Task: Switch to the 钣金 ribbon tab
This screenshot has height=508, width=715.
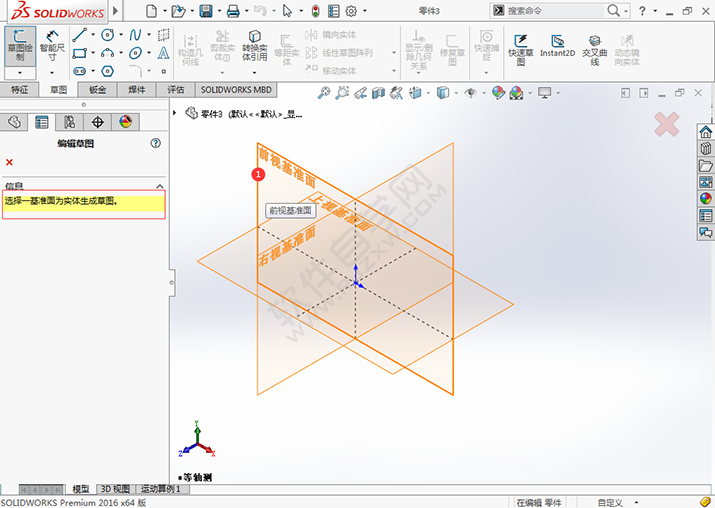Action: click(x=97, y=90)
